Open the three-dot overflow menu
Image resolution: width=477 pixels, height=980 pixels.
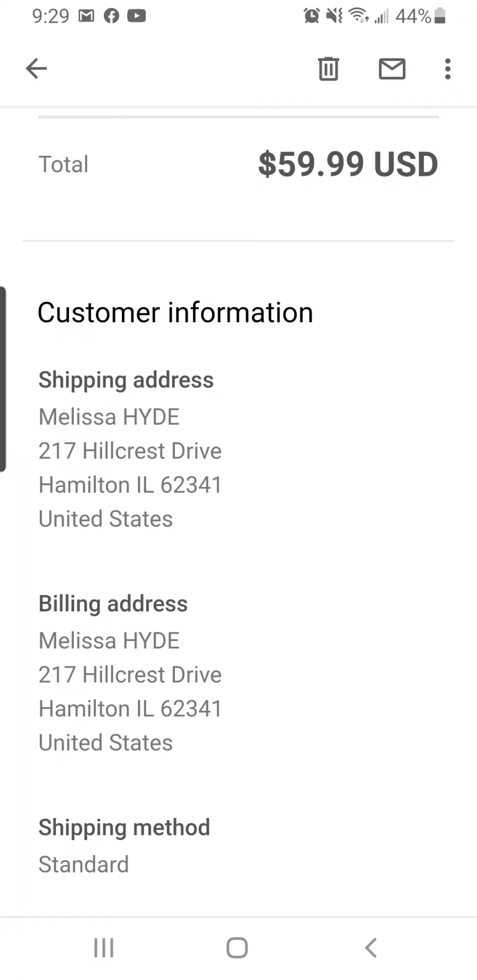click(448, 69)
